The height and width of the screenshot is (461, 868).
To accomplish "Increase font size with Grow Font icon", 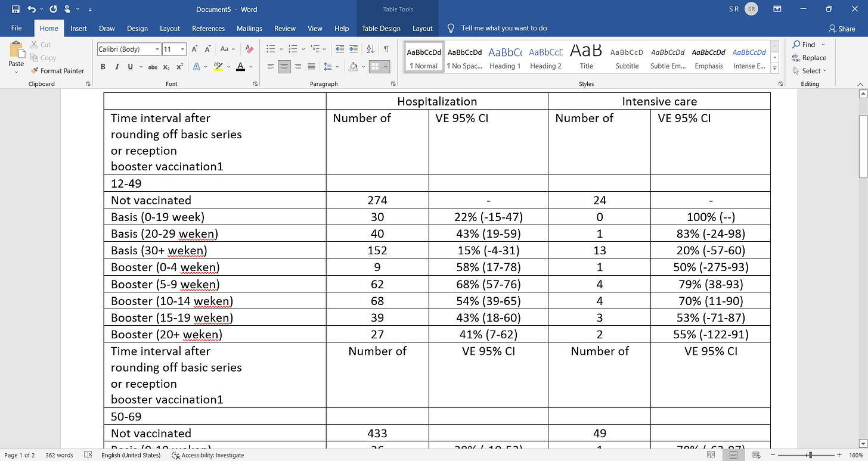I will coord(194,49).
